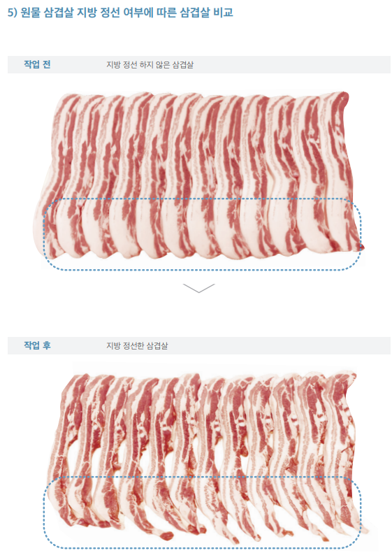Click the downward chevron between the two photos
392x560 pixels.
click(199, 288)
